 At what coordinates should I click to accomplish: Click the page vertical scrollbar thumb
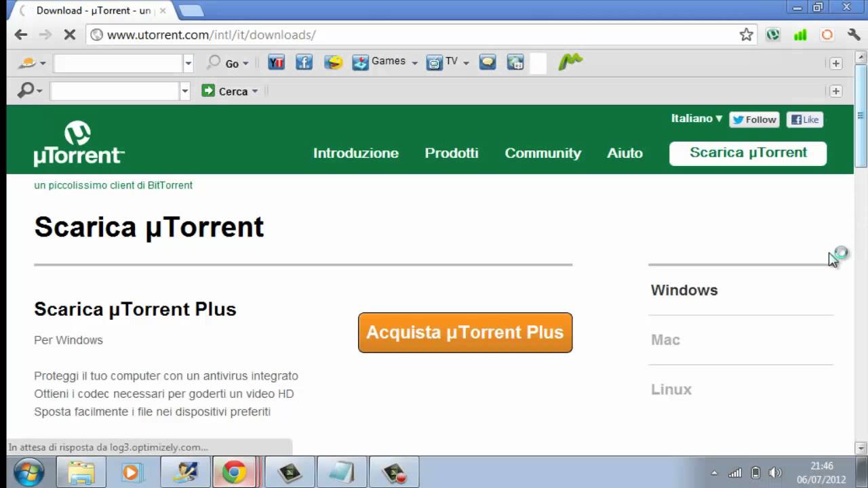tap(861, 115)
